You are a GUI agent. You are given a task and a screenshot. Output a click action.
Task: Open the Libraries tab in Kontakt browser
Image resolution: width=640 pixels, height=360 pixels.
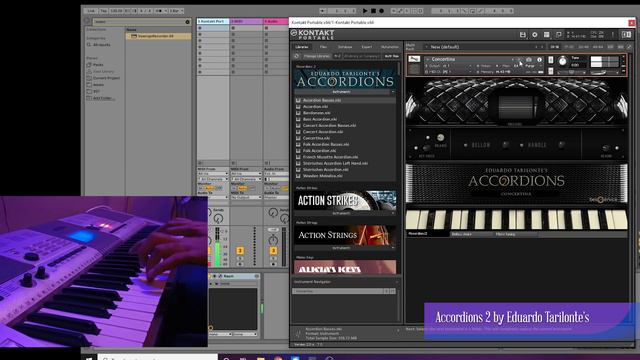(302, 47)
